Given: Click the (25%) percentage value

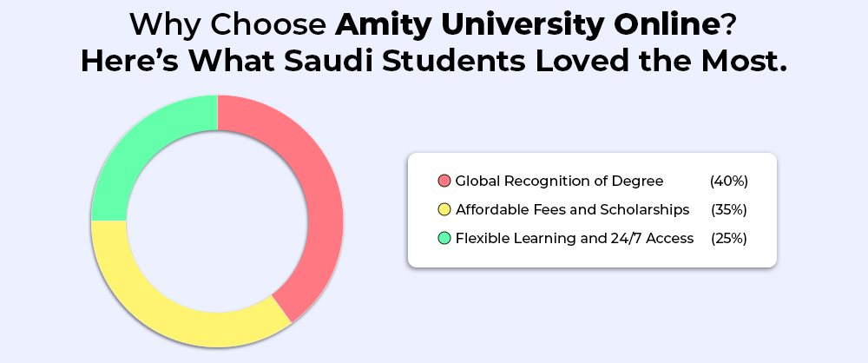Looking at the screenshot, I should (728, 239).
